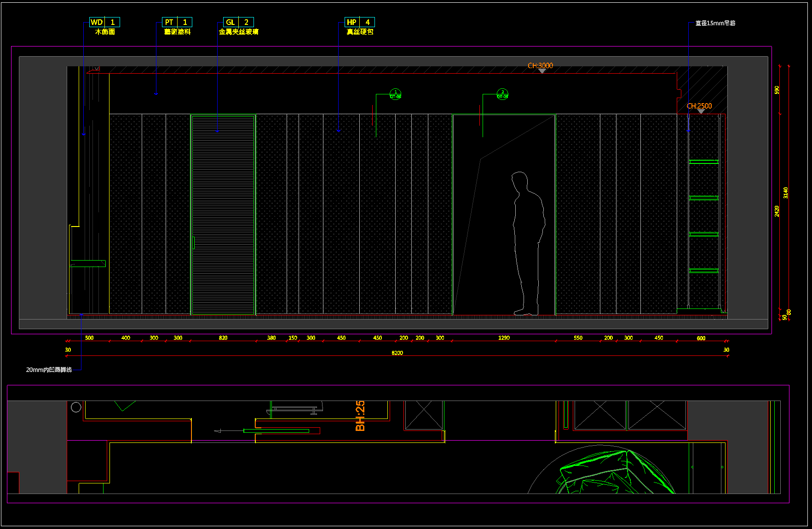Click the arrow symbol in plan view
This screenshot has width=812, height=529.
coord(218,431)
